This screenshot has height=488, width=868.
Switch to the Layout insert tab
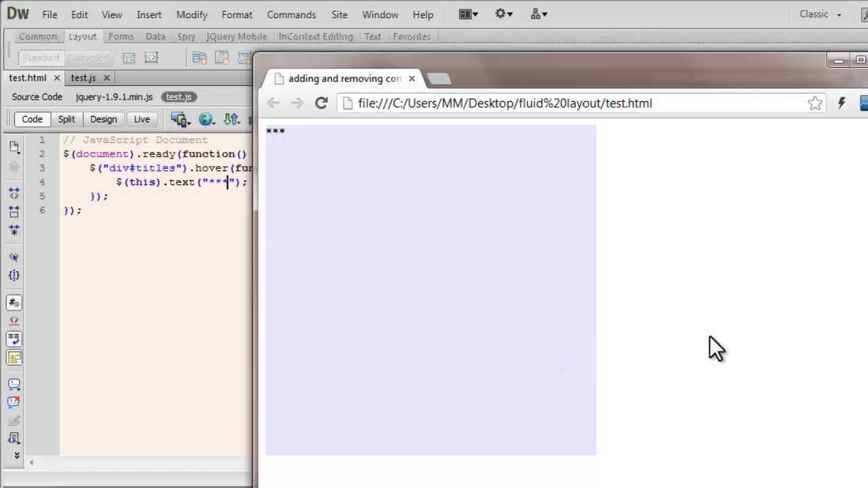[83, 37]
